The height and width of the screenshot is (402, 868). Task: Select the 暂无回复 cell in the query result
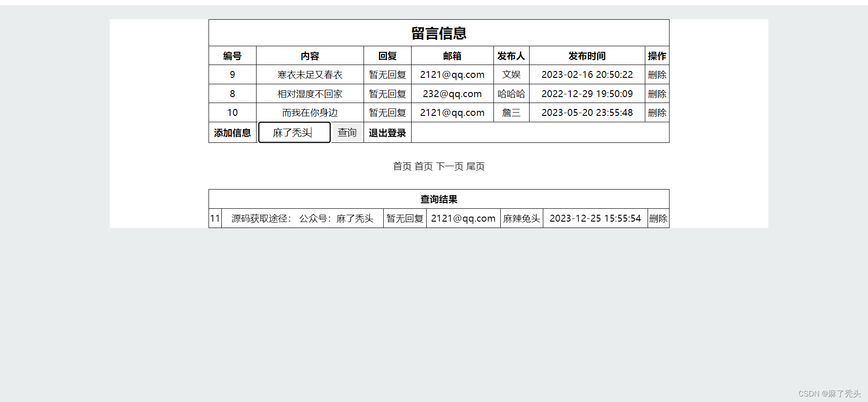[x=405, y=218]
